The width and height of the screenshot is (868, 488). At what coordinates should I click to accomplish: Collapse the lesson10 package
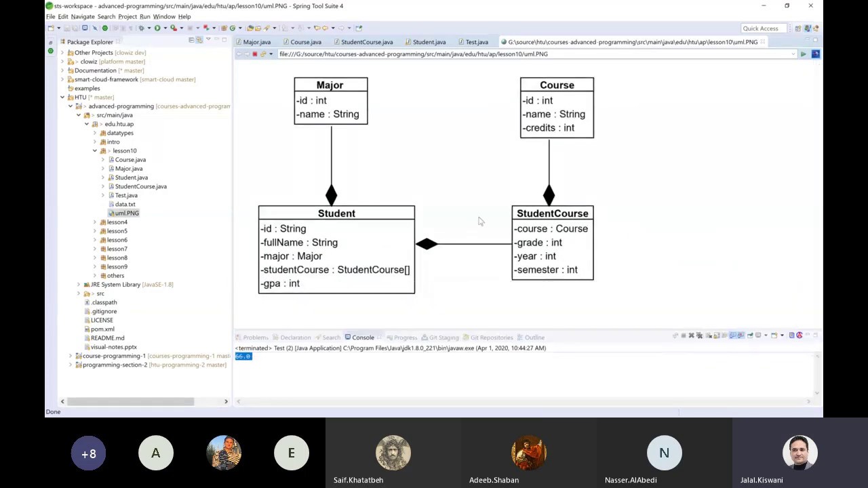(95, 151)
